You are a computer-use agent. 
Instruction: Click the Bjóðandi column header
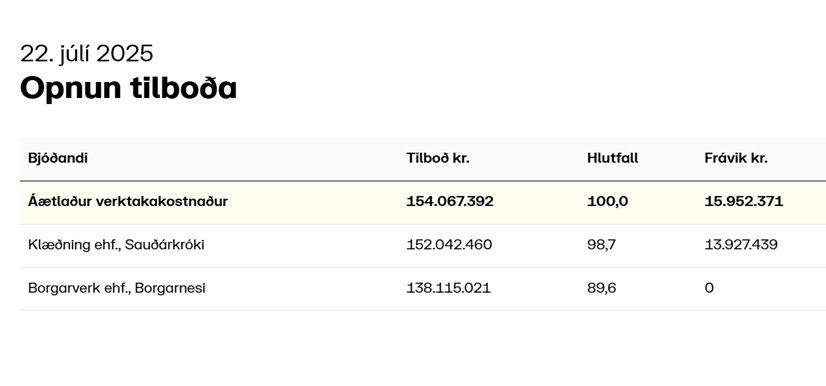click(58, 158)
